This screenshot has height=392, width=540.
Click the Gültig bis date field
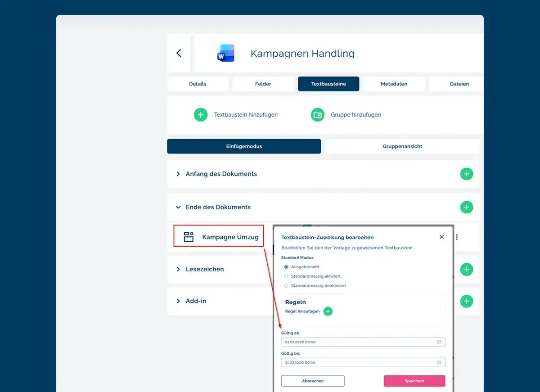coord(363,362)
